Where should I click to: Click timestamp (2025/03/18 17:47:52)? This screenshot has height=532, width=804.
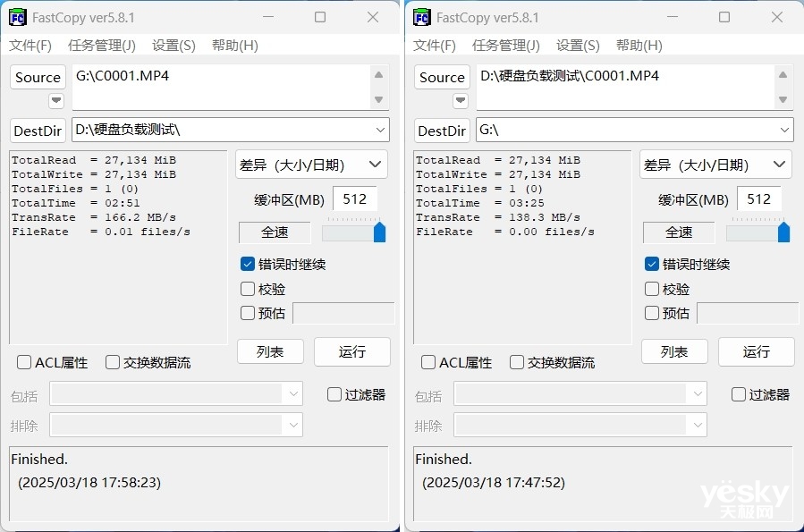[494, 482]
